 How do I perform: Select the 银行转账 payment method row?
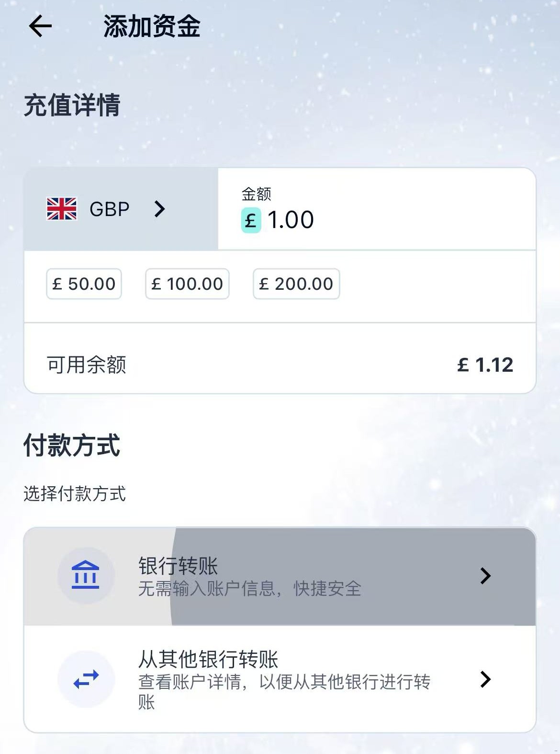pos(280,576)
